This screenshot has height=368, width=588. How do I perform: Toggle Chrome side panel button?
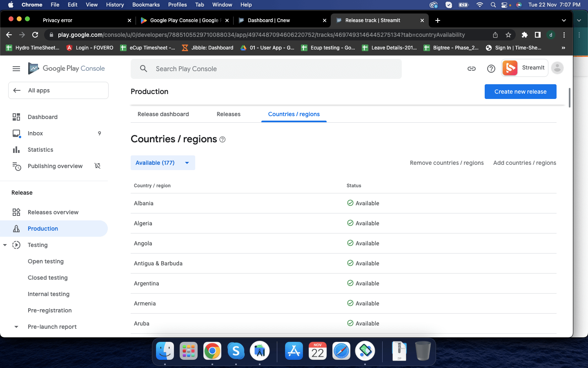tap(537, 35)
